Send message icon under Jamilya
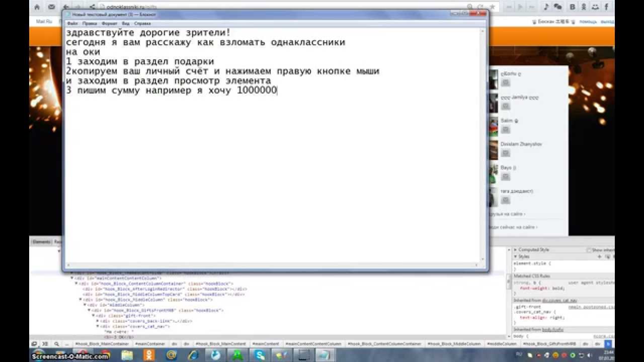The image size is (644, 362). tap(506, 107)
